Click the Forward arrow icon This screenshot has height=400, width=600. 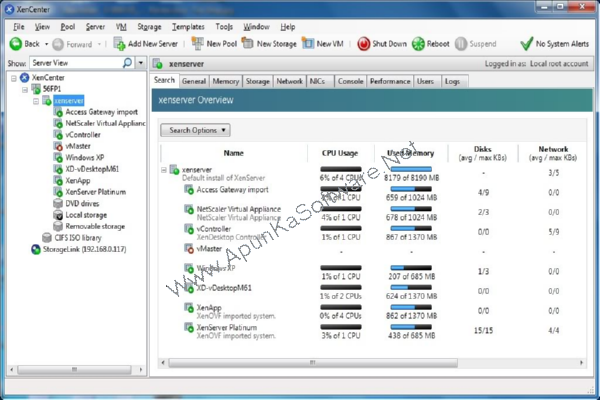pyautogui.click(x=58, y=44)
